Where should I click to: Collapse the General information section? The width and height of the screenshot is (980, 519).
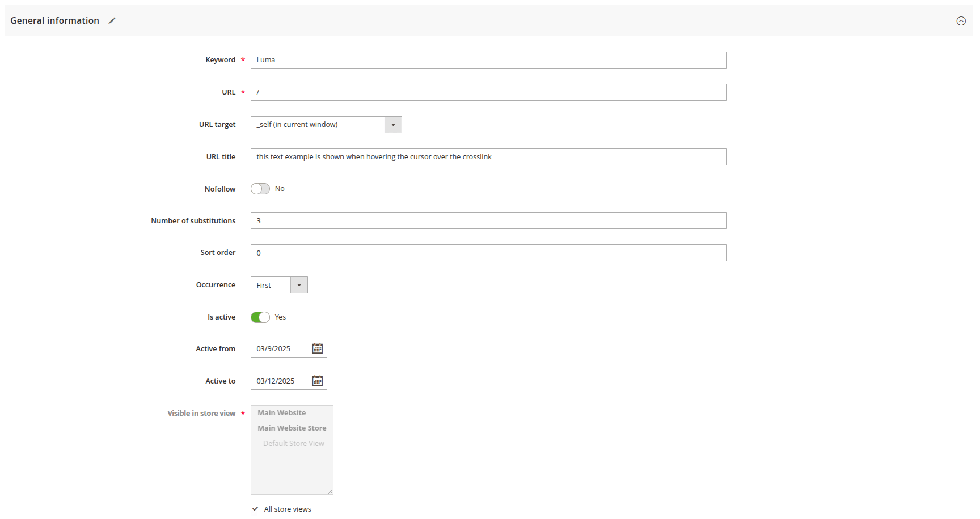click(961, 20)
